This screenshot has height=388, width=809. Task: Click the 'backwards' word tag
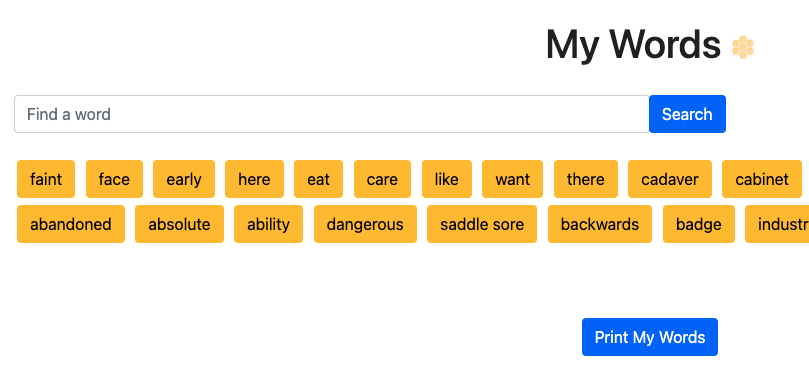coord(600,224)
